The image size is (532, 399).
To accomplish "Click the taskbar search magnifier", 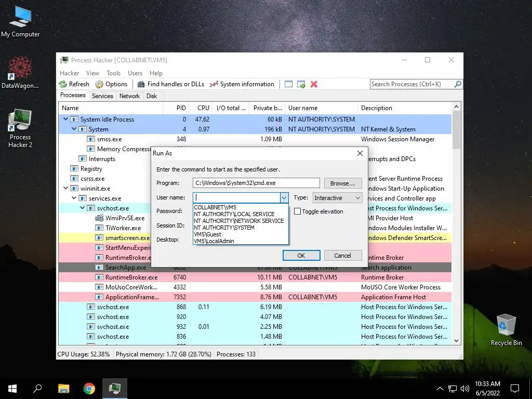I will [x=37, y=389].
